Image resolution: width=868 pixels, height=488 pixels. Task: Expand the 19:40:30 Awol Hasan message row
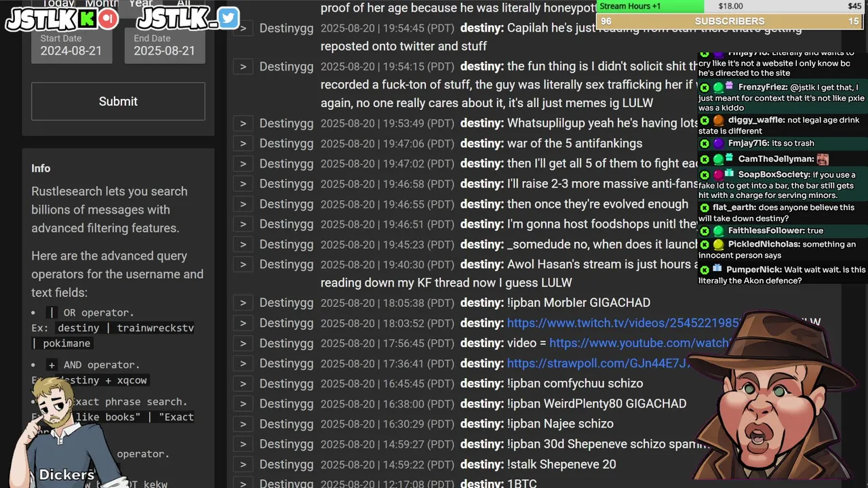(x=243, y=264)
